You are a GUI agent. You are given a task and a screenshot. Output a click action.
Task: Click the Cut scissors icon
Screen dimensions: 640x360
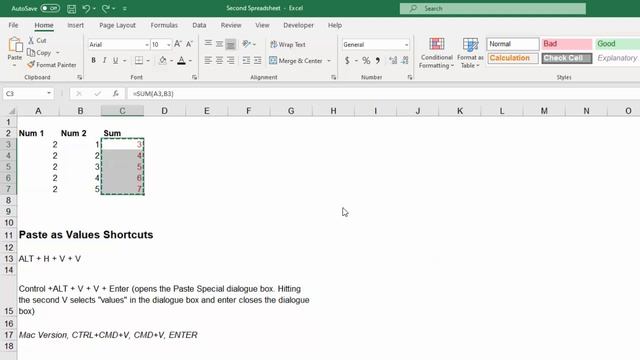click(x=31, y=40)
